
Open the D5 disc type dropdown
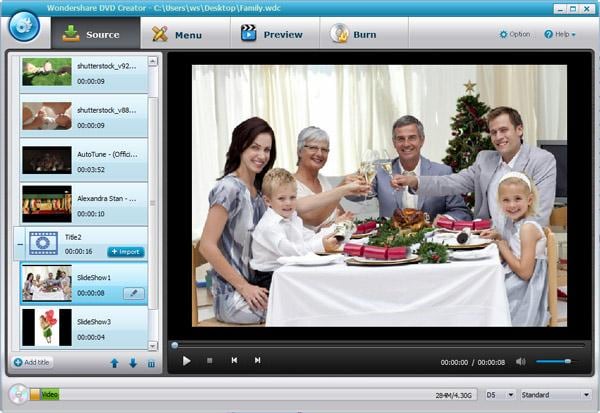click(500, 395)
